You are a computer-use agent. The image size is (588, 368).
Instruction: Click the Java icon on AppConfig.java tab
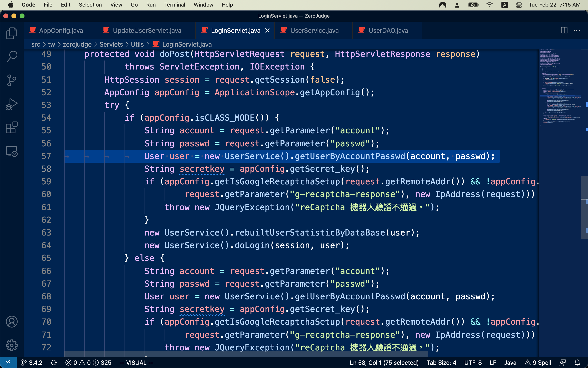point(32,30)
